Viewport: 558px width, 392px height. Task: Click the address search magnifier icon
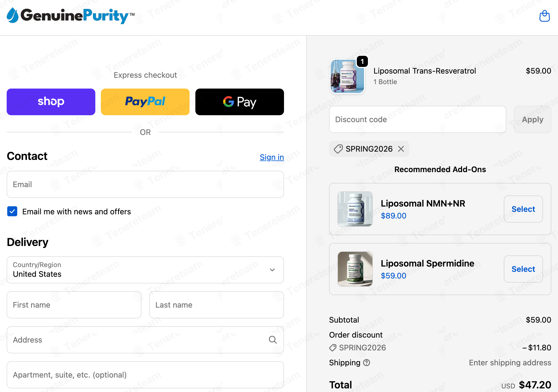coord(273,340)
